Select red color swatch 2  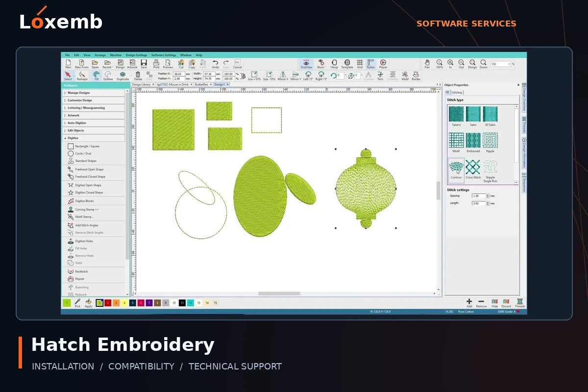(108, 303)
